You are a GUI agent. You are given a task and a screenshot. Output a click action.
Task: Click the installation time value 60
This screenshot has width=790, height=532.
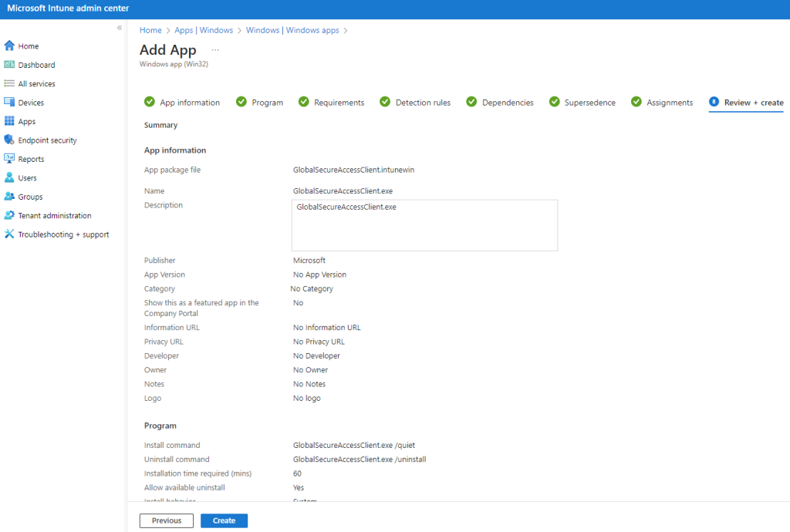click(x=297, y=473)
